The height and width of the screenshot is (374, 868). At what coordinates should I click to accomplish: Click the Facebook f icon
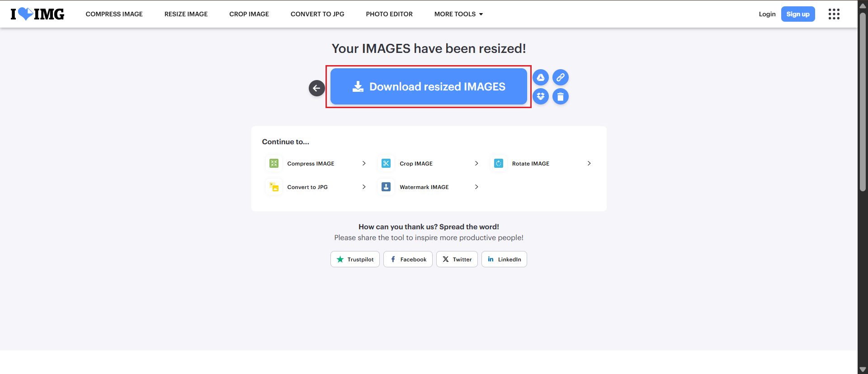(x=393, y=259)
